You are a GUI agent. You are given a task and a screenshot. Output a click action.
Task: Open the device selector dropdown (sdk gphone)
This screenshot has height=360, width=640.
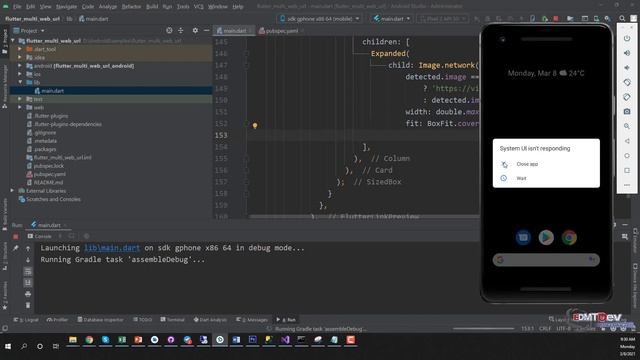tap(320, 19)
